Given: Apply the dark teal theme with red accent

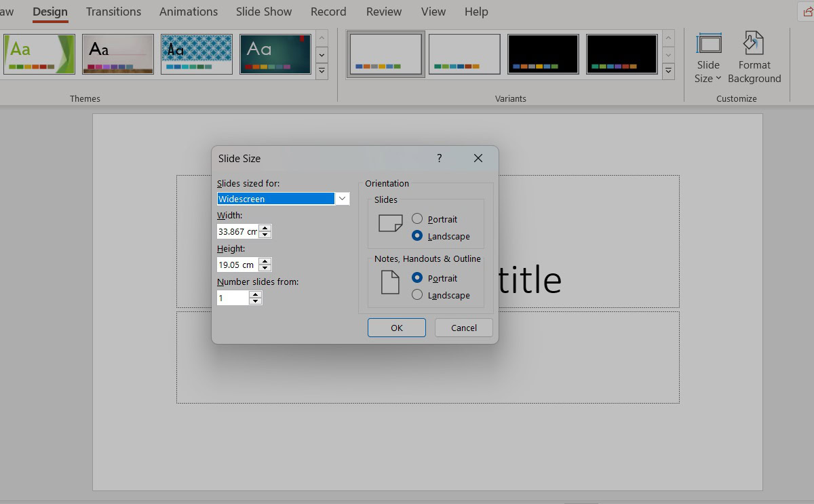Looking at the screenshot, I should 275,54.
